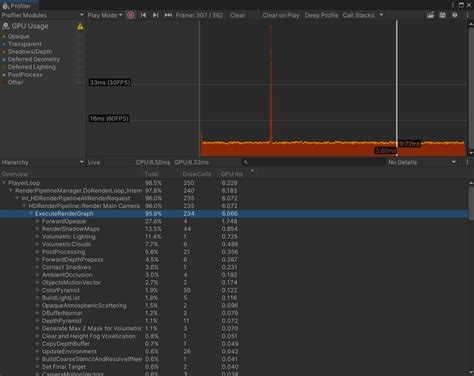The image size is (474, 376).
Task: Select the DepthPyramid row
Action: click(x=234, y=321)
